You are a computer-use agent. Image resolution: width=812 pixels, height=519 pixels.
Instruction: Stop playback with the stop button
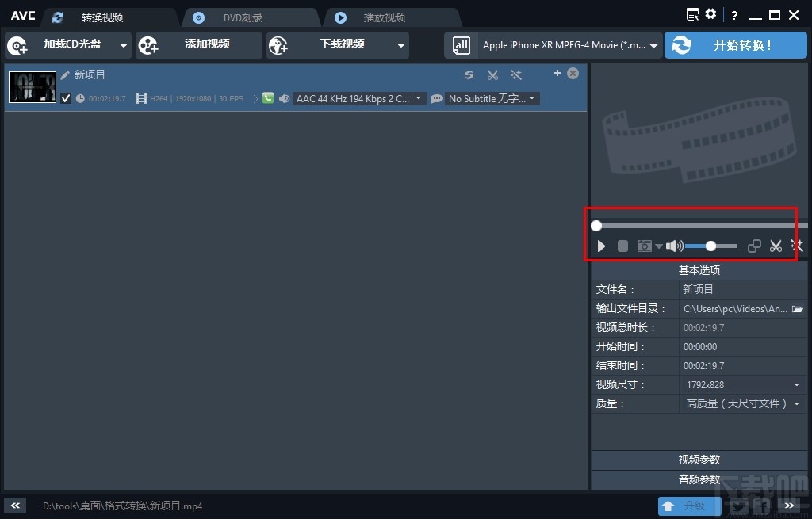coord(622,246)
